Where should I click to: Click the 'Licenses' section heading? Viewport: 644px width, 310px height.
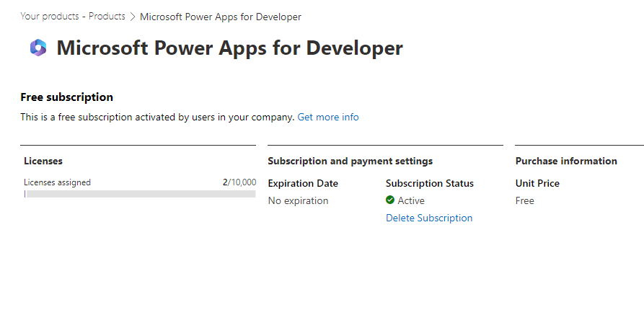[x=43, y=161]
